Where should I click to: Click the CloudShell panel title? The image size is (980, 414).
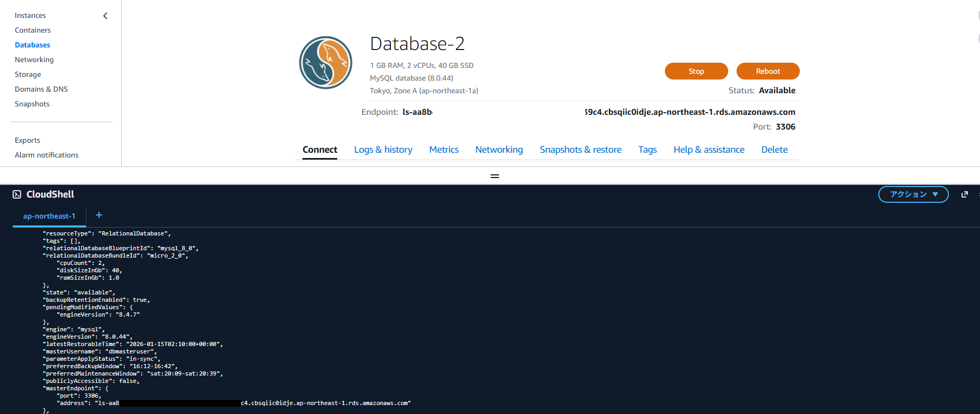(x=50, y=194)
